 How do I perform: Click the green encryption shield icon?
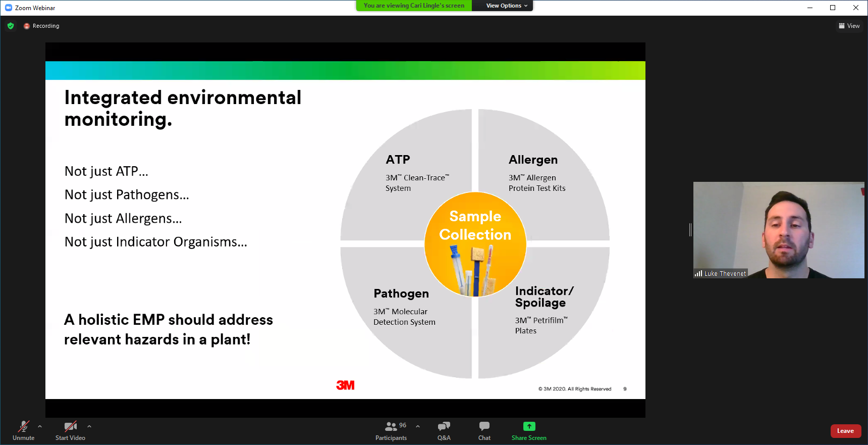coord(11,26)
